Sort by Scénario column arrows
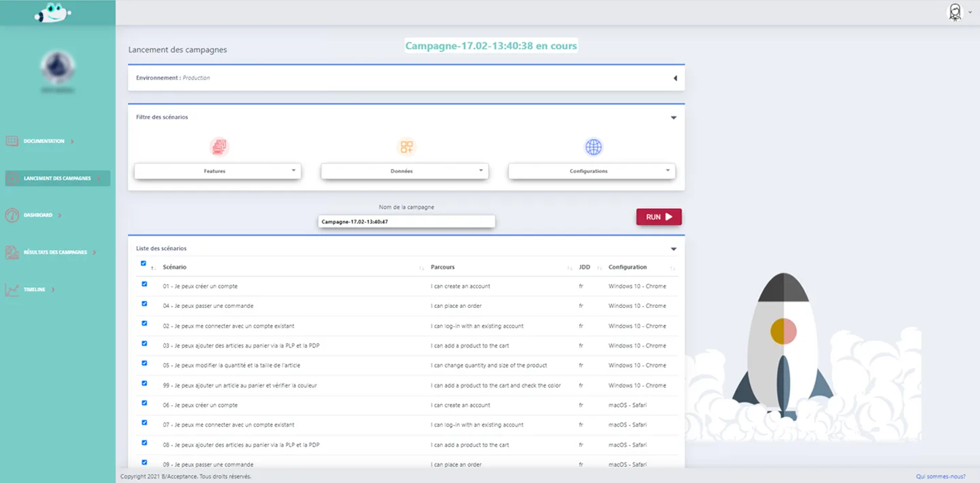Viewport: 980px width, 483px height. pyautogui.click(x=422, y=268)
